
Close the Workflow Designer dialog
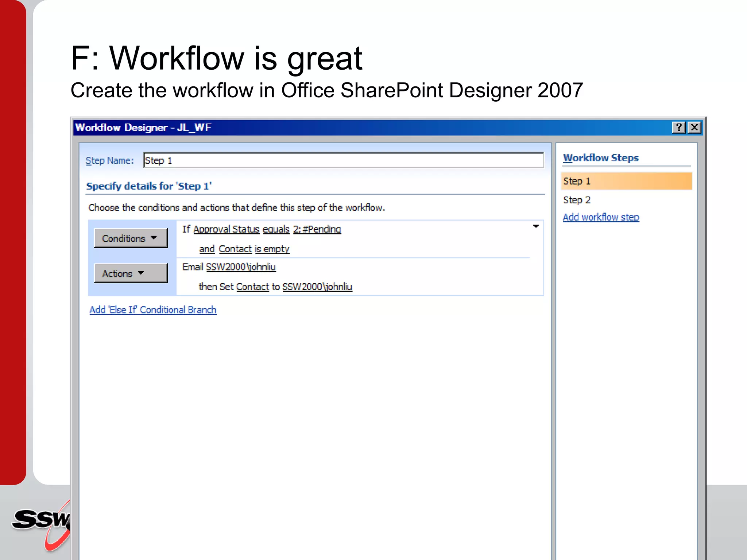point(694,128)
